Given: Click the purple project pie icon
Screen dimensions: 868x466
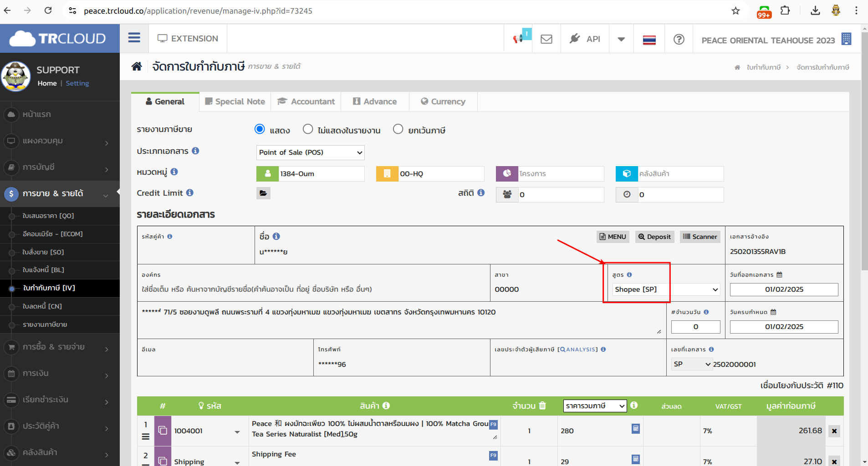Looking at the screenshot, I should [x=507, y=174].
